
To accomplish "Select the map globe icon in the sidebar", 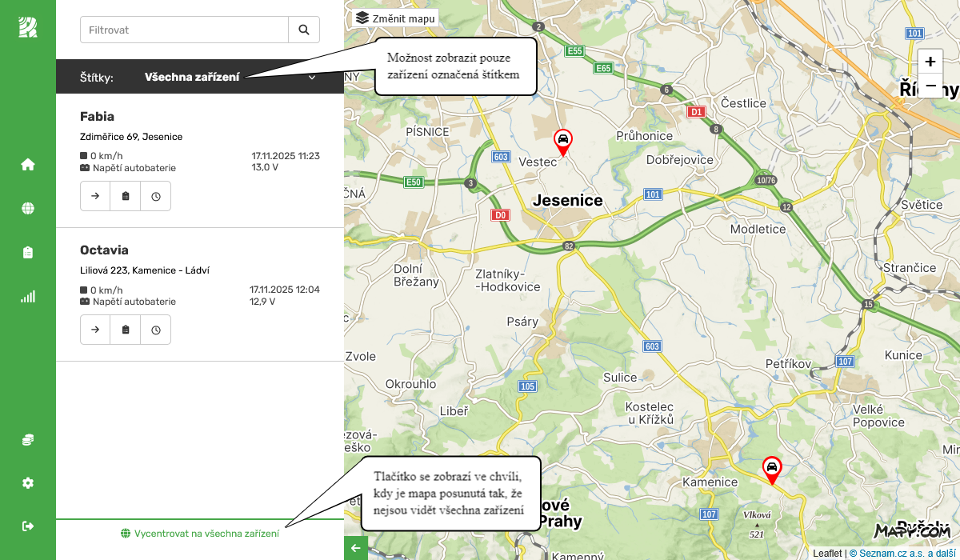I will pyautogui.click(x=27, y=207).
